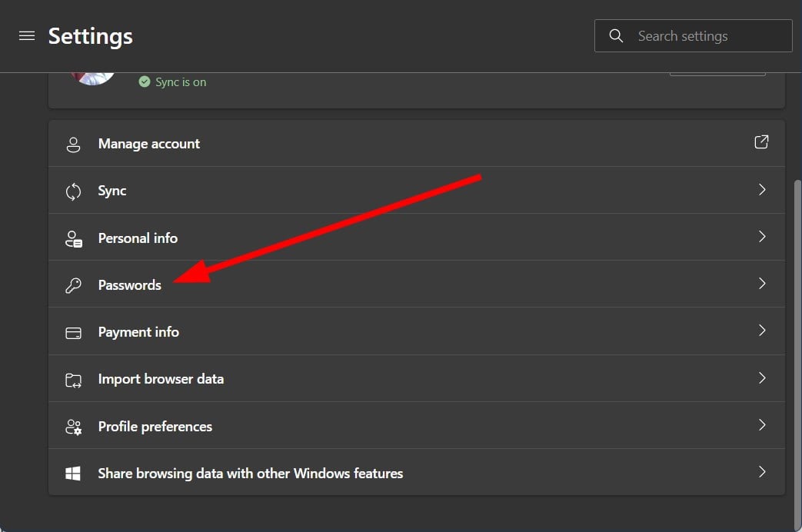Expand the Sync row chevron
This screenshot has width=802, height=532.
coord(762,189)
